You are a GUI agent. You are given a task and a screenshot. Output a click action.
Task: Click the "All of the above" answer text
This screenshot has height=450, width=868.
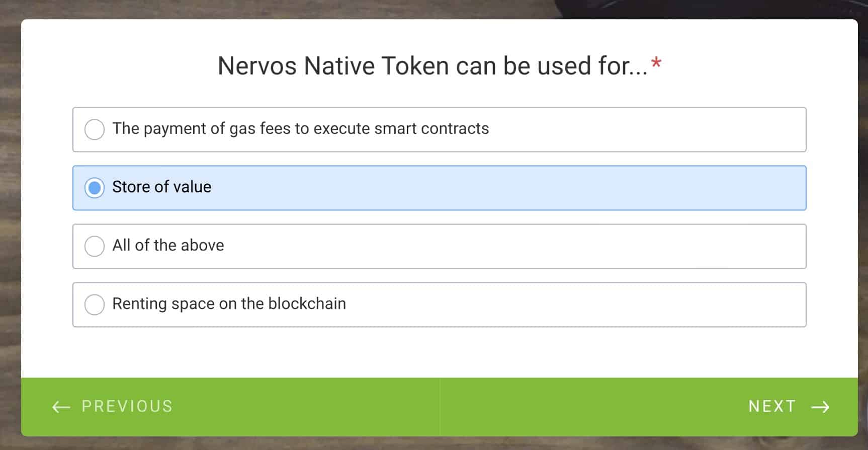click(x=168, y=246)
